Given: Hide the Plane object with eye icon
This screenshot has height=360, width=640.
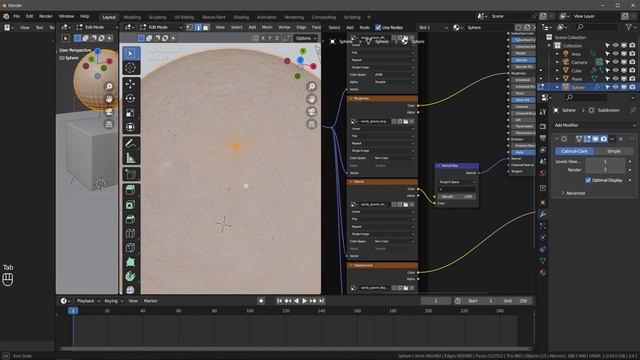Looking at the screenshot, I should (x=616, y=78).
